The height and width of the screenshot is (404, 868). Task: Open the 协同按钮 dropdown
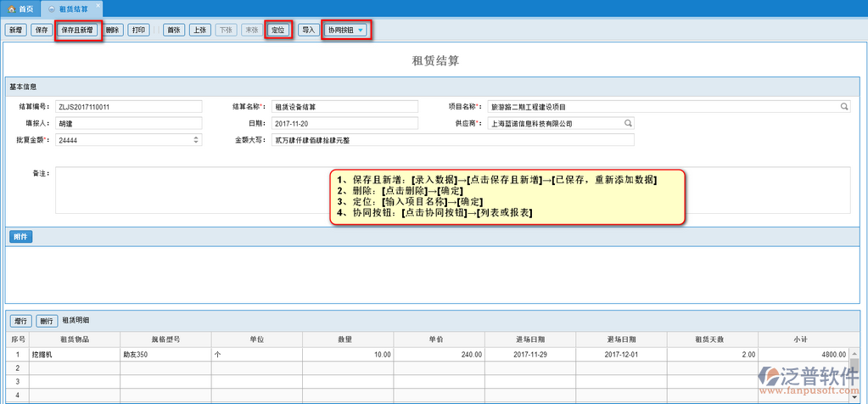[x=347, y=30]
